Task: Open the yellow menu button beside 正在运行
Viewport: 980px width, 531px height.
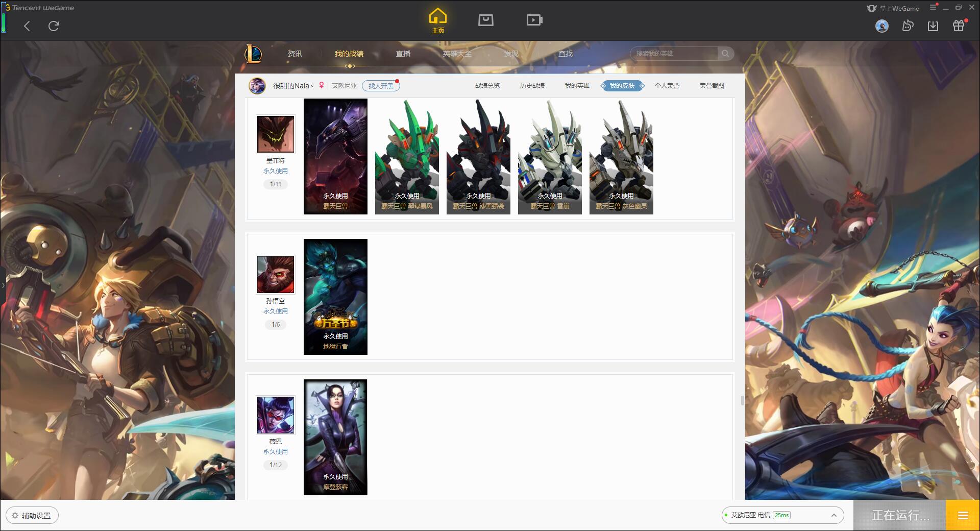Action: (963, 515)
